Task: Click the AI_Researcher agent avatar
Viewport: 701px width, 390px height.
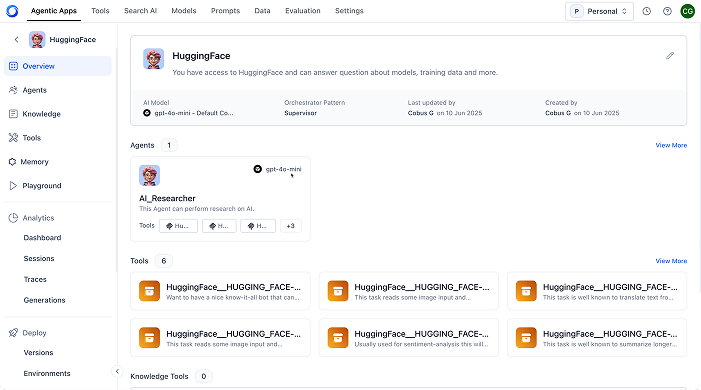Action: (x=149, y=175)
